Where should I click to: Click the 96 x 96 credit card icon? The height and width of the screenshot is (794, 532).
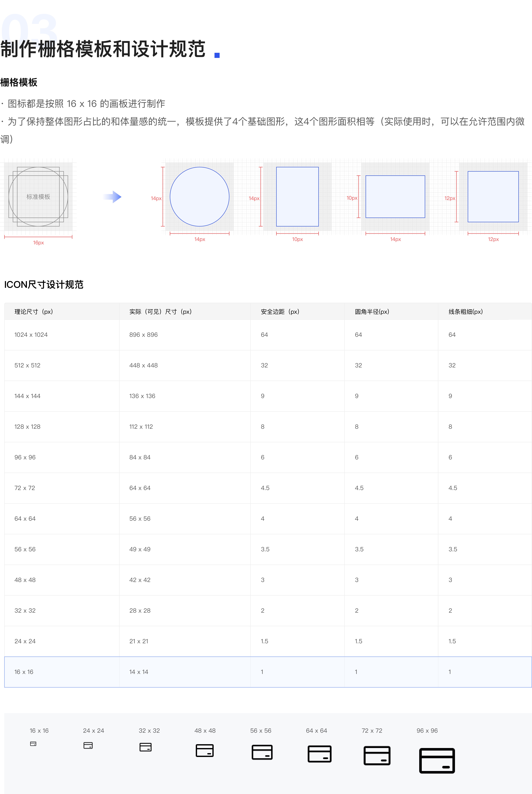[437, 761]
